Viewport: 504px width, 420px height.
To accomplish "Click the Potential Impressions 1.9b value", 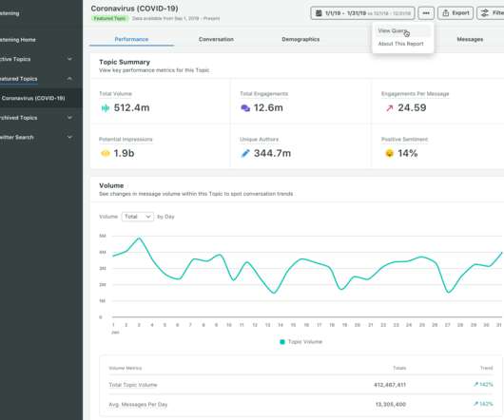I will (124, 154).
